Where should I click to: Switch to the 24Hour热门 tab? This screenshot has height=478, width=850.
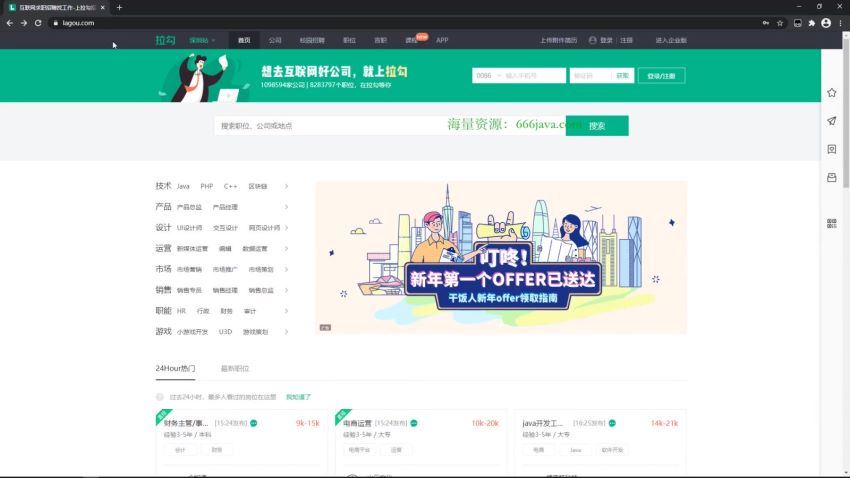pyautogui.click(x=175, y=369)
